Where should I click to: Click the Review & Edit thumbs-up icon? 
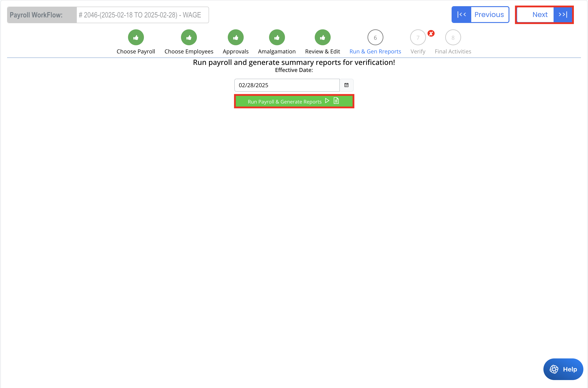pyautogui.click(x=322, y=38)
